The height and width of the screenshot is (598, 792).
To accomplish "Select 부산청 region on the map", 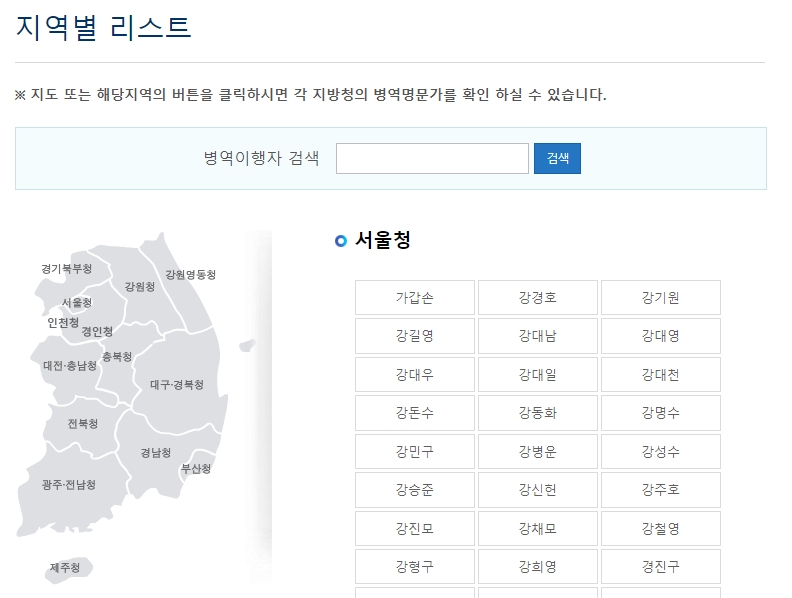I will point(196,469).
